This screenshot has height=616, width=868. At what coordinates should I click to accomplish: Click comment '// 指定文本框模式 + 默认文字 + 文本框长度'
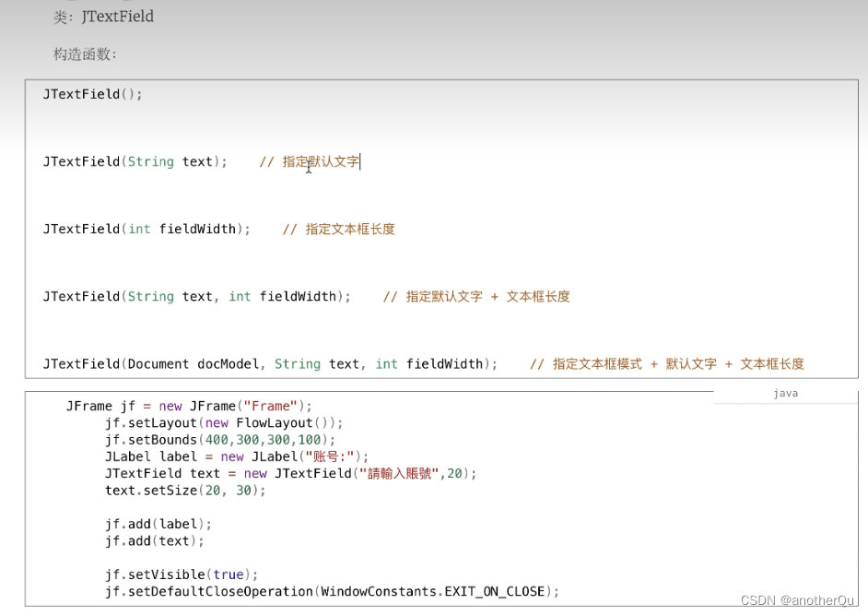(666, 364)
